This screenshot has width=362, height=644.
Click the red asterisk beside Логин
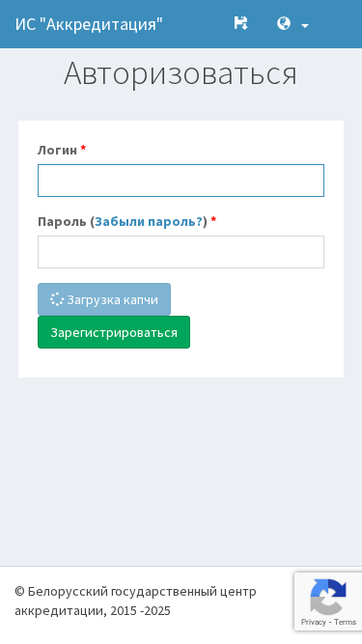(83, 149)
